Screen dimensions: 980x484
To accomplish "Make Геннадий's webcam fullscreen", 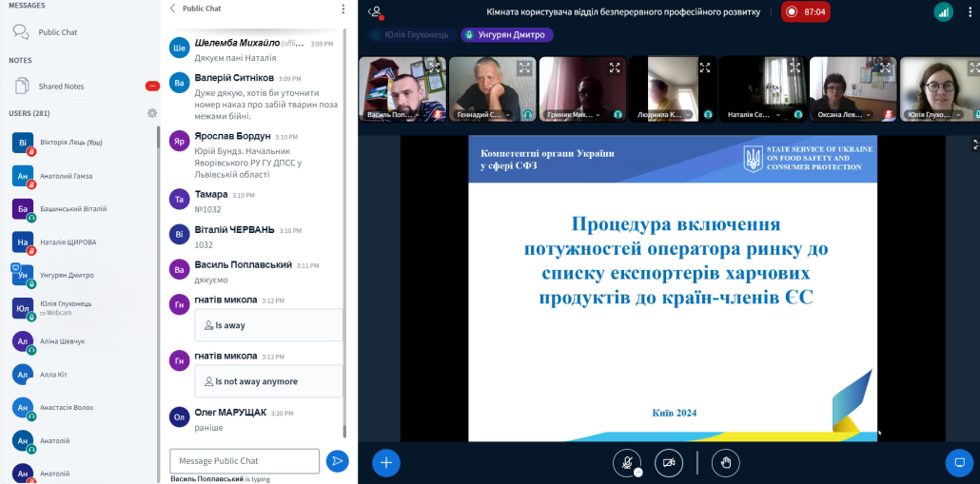I will tap(524, 68).
